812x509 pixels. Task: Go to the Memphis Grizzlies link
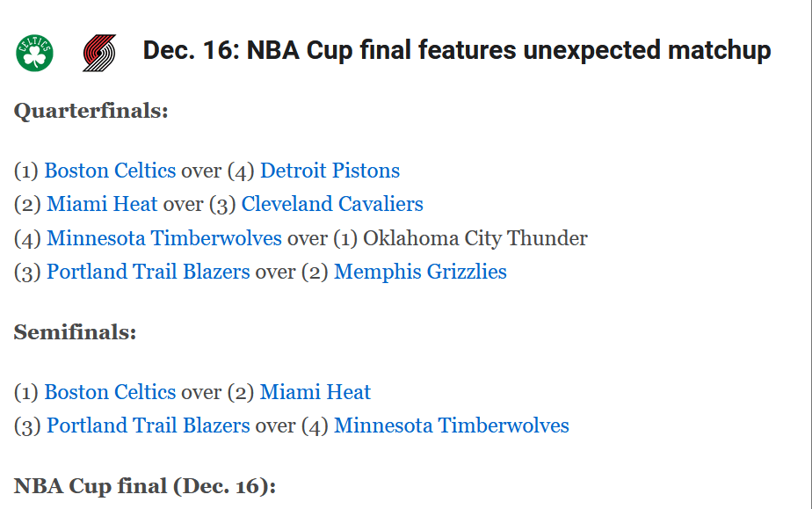[420, 272]
